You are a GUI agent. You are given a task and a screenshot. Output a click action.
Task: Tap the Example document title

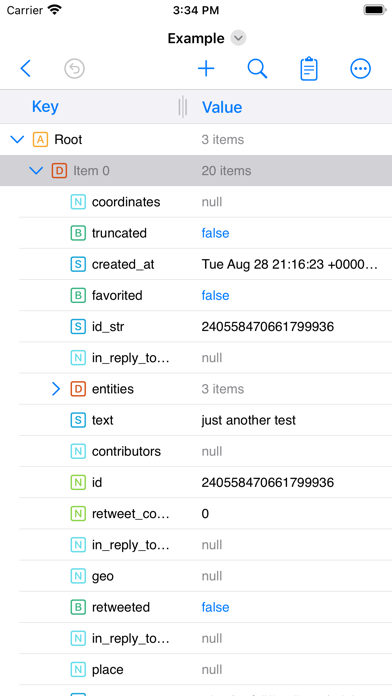click(196, 38)
